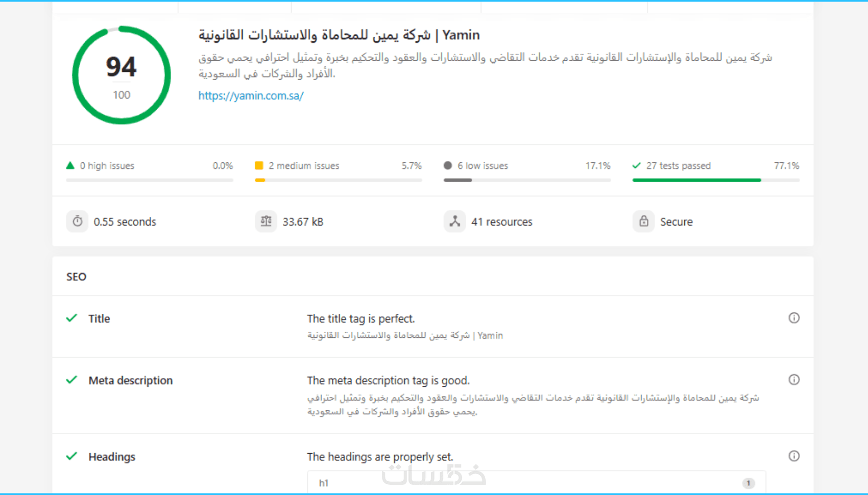Viewport: 868px width, 495px height.
Task: Click the SEO section heading
Action: [76, 277]
